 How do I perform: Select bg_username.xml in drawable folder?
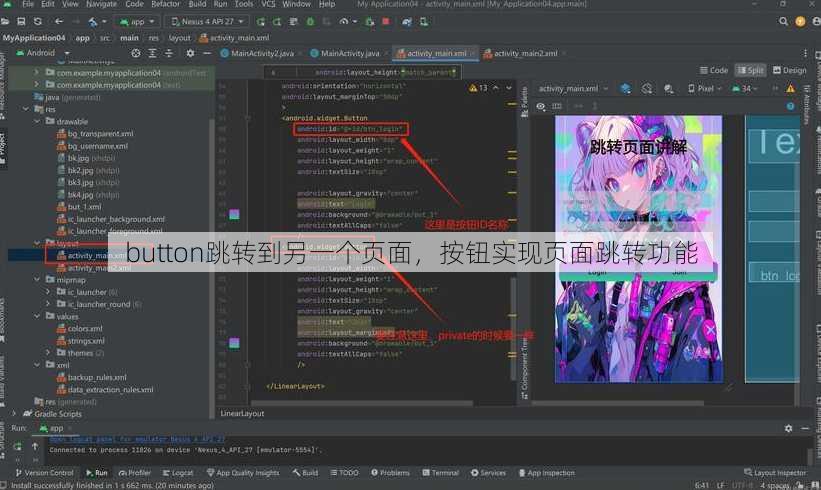92,146
